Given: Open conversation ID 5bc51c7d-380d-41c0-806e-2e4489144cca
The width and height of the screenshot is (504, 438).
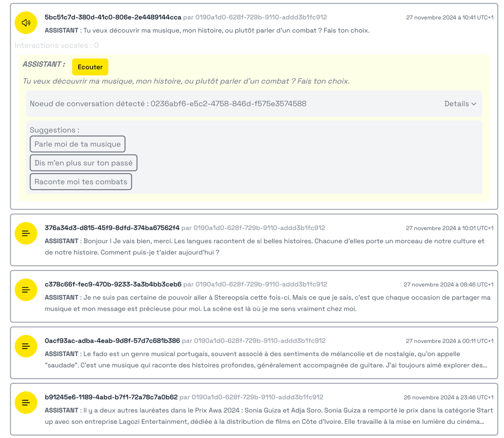Looking at the screenshot, I should tap(113, 17).
